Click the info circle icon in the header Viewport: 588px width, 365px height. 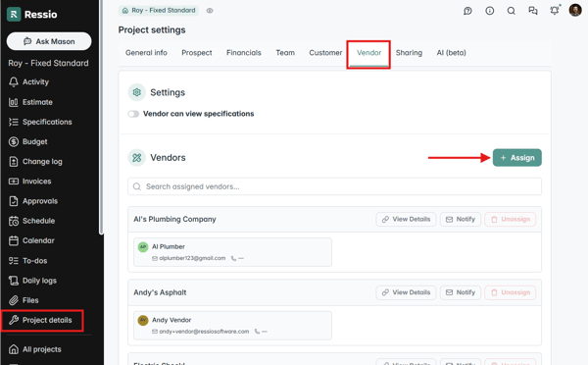pos(490,11)
